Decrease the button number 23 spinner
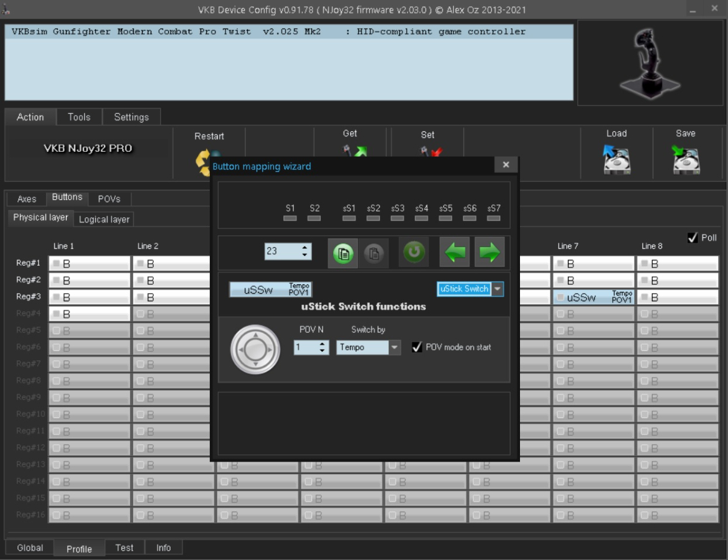 [x=305, y=254]
